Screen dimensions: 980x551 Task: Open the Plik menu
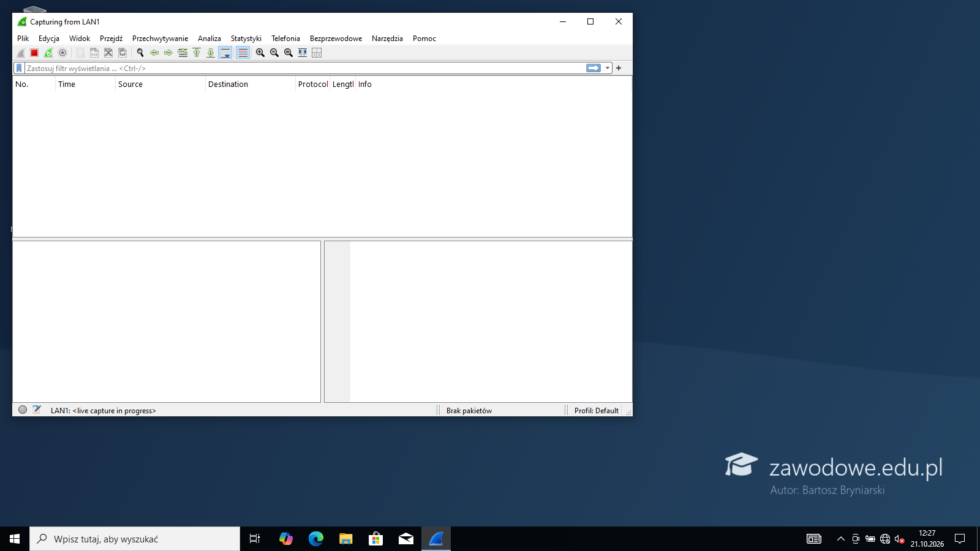point(23,38)
